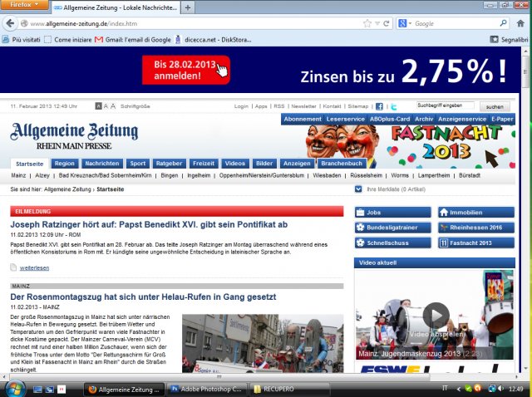Open the Facebook icon in the header
The image size is (532, 397).
click(379, 106)
